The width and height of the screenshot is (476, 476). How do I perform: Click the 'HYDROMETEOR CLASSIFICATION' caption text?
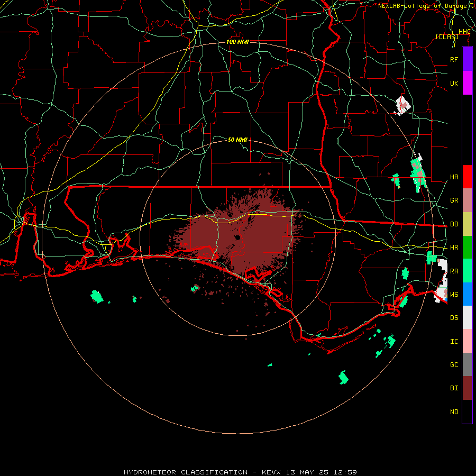click(186, 472)
